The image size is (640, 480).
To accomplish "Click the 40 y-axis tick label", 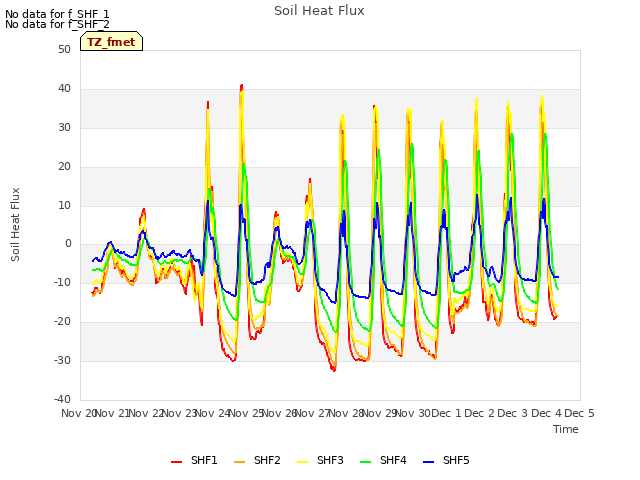I will [64, 89].
